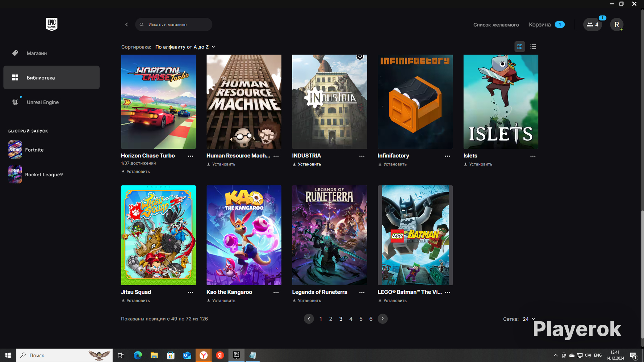Open the friends list icon
644x362 pixels.
click(x=593, y=25)
